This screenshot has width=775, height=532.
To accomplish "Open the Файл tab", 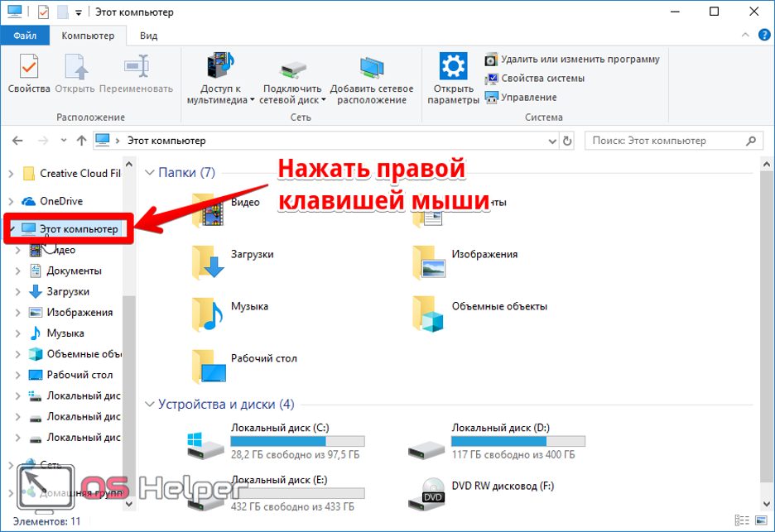I will (25, 36).
